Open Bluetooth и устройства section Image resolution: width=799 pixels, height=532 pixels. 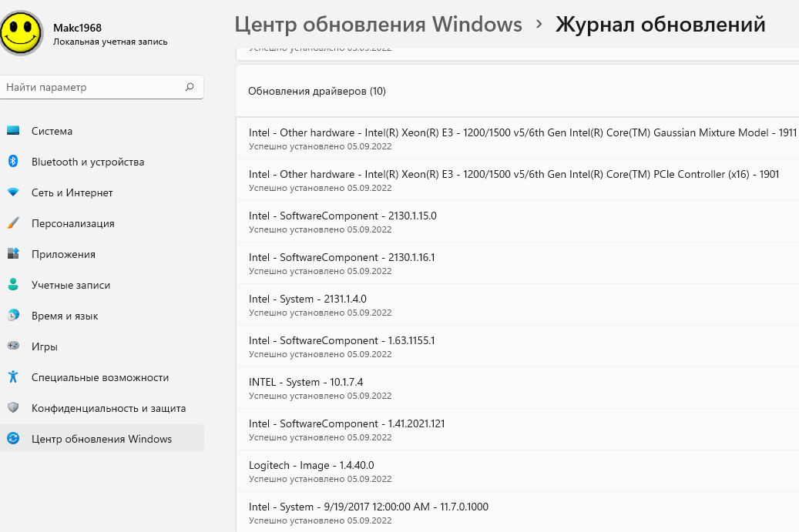pyautogui.click(x=102, y=162)
